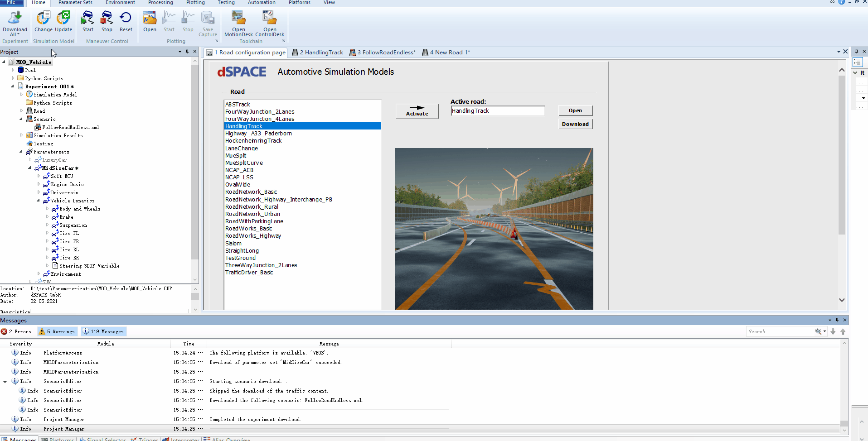868x441 pixels.
Task: Click the Pool node in project tree
Action: click(30, 70)
